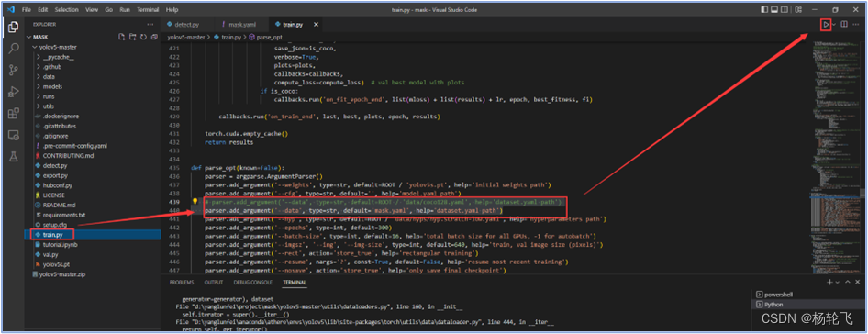This screenshot has width=868, height=334.
Task: Open the File menu
Action: 26,10
